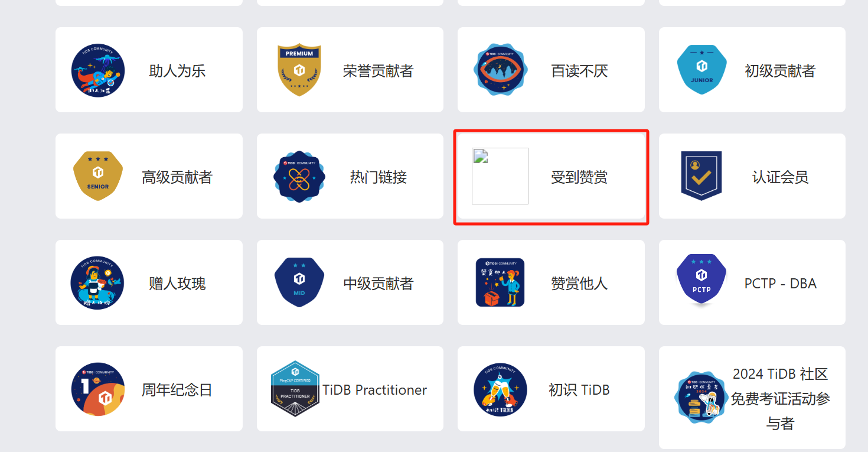This screenshot has width=868, height=452.
Task: Click the broken image in 受到赞赏 card
Action: (x=500, y=176)
